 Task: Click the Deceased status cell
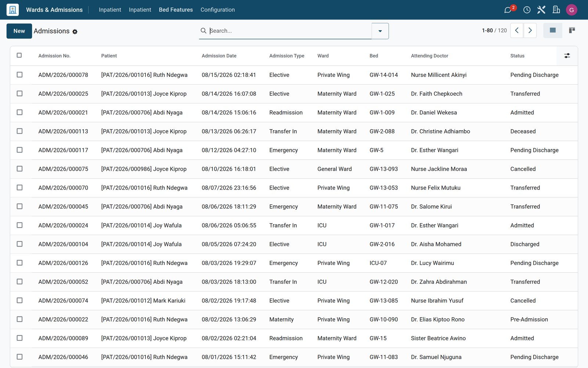pyautogui.click(x=523, y=131)
